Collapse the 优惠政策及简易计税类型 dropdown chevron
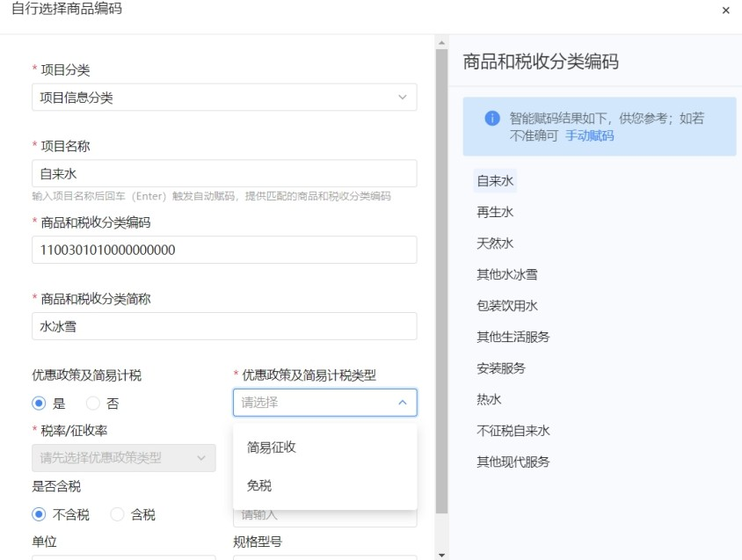This screenshot has width=742, height=560. [x=403, y=403]
